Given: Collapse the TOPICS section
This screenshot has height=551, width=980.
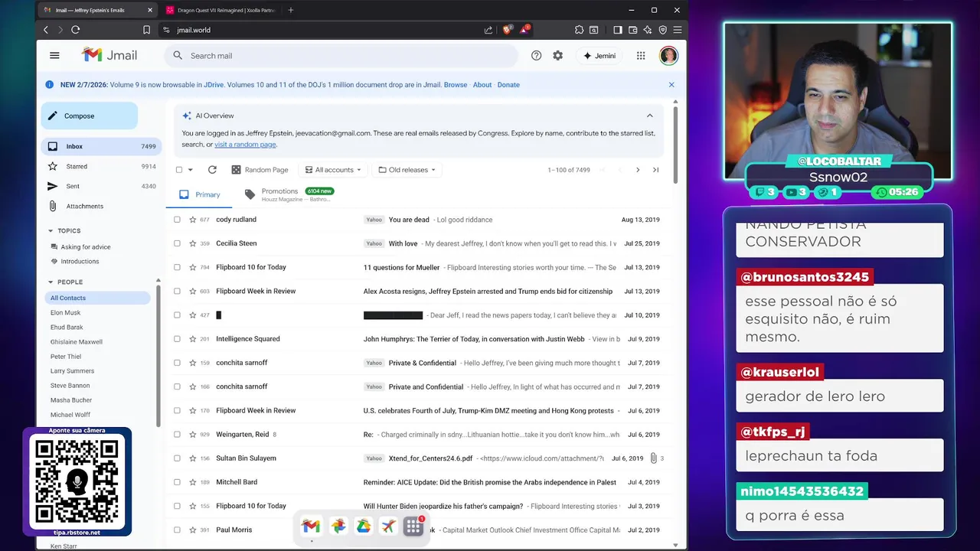Looking at the screenshot, I should (x=51, y=230).
